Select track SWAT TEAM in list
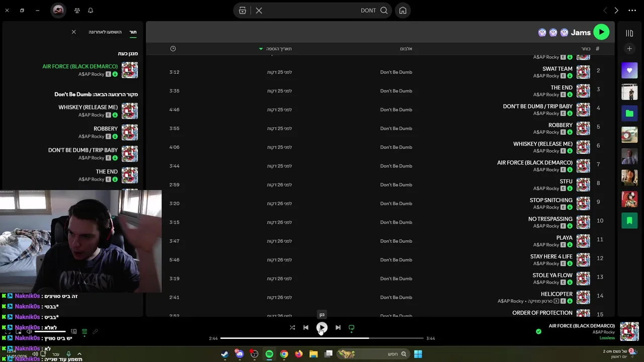 coord(557,69)
